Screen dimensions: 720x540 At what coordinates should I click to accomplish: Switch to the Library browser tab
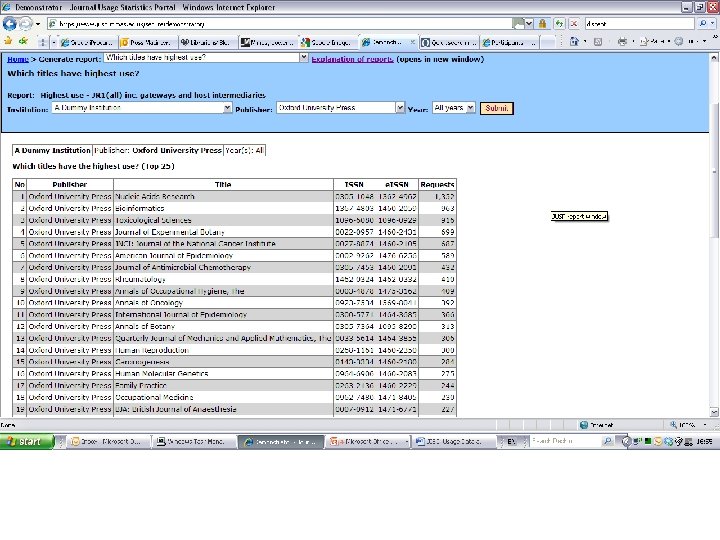[x=207, y=42]
